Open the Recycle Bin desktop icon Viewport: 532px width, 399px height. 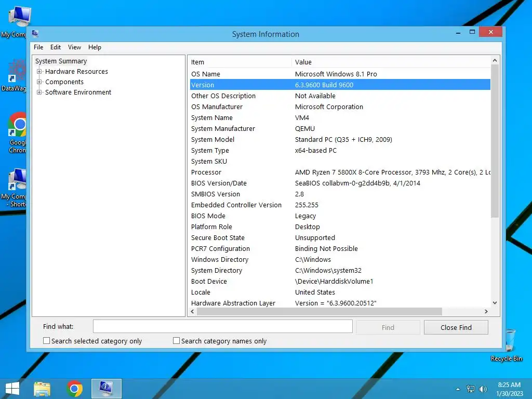click(x=507, y=345)
